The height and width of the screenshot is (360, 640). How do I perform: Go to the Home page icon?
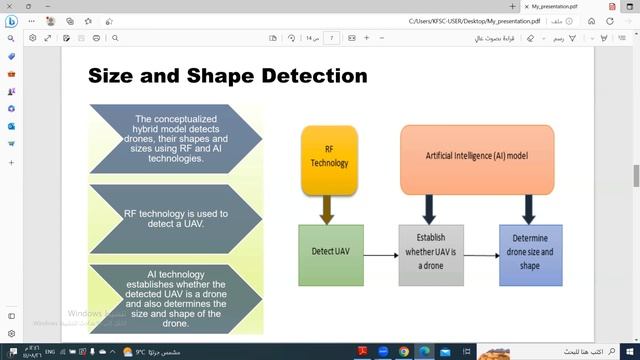click(591, 21)
